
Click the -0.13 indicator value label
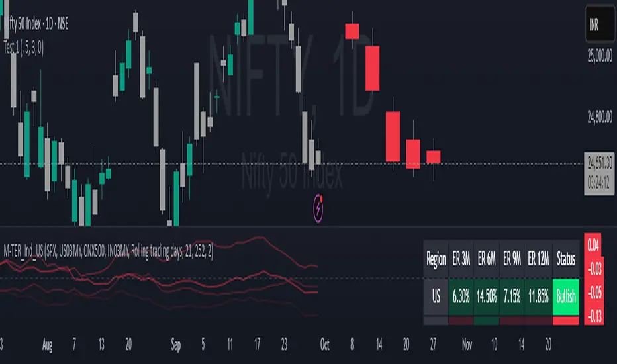click(x=594, y=316)
